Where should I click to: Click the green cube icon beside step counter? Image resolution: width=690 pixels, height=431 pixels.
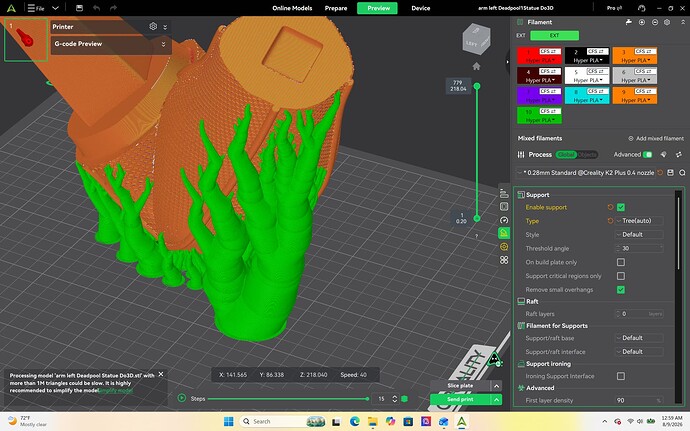pos(404,399)
